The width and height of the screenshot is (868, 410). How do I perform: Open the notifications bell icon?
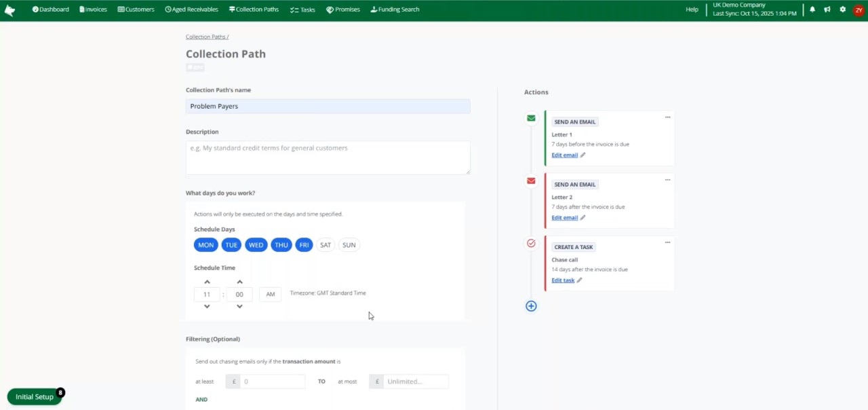coord(812,9)
